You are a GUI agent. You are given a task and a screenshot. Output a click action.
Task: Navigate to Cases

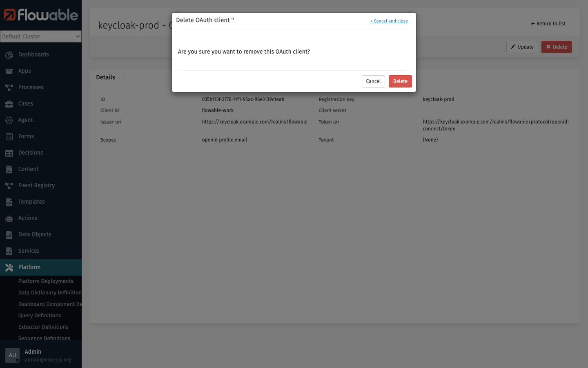click(x=25, y=103)
